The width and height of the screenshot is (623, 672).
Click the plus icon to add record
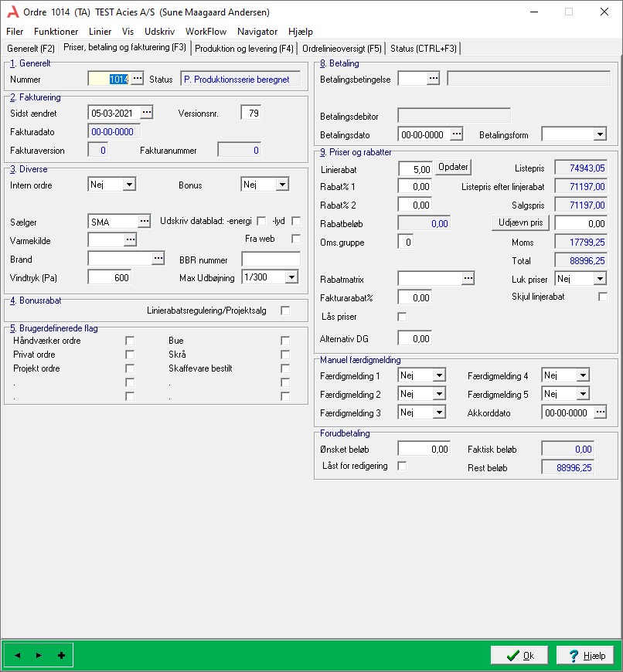click(x=61, y=655)
